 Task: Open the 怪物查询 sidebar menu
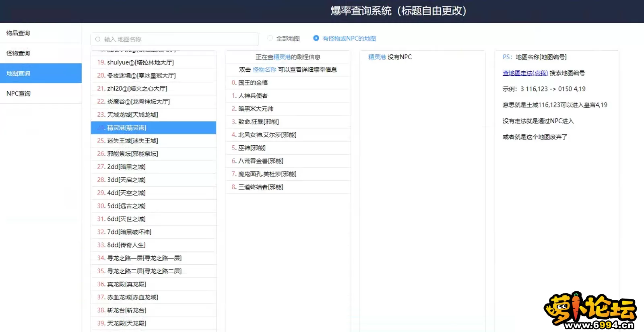[41, 53]
